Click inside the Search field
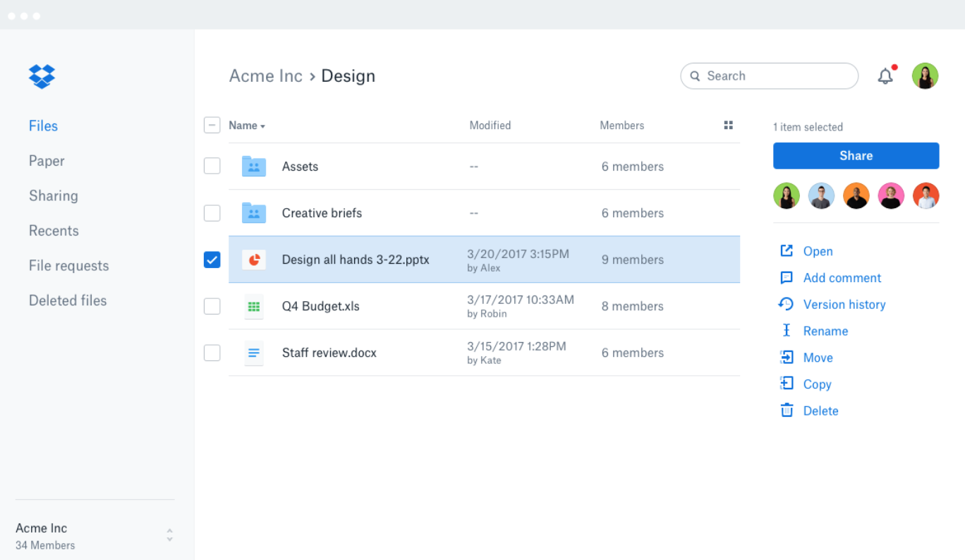Screen dimensions: 965x560 769,75
